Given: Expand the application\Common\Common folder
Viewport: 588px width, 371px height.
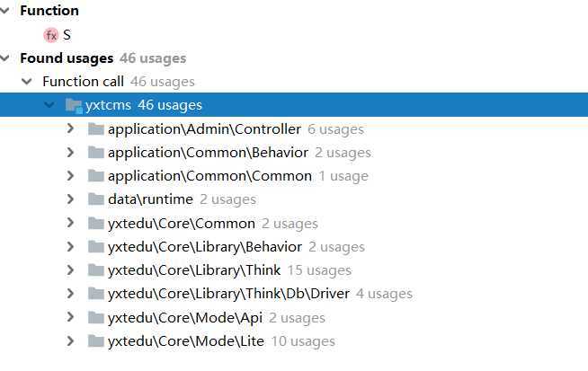Looking at the screenshot, I should [71, 176].
